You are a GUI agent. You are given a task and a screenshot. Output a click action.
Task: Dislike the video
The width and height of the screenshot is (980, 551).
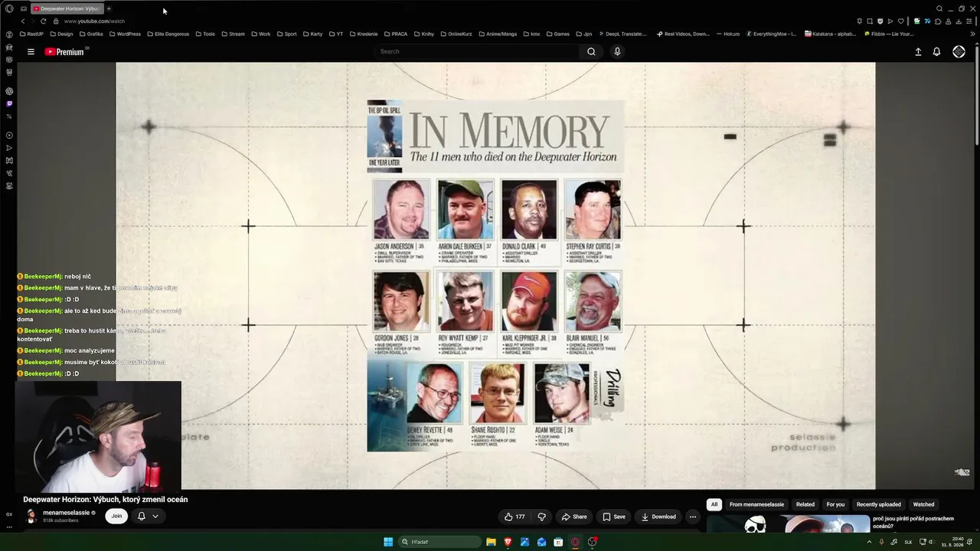coord(541,517)
